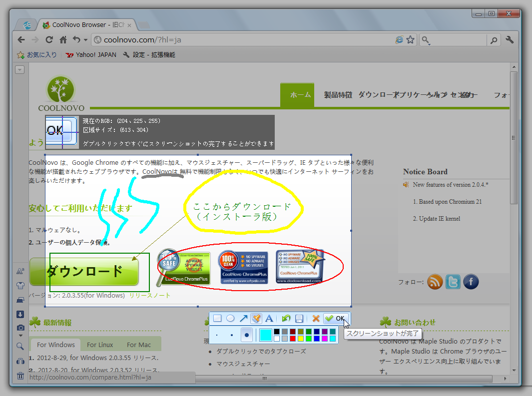Image resolution: width=532 pixels, height=396 pixels.
Task: Open the 設定 - 拡張機能 bookmark
Action: (x=149, y=55)
